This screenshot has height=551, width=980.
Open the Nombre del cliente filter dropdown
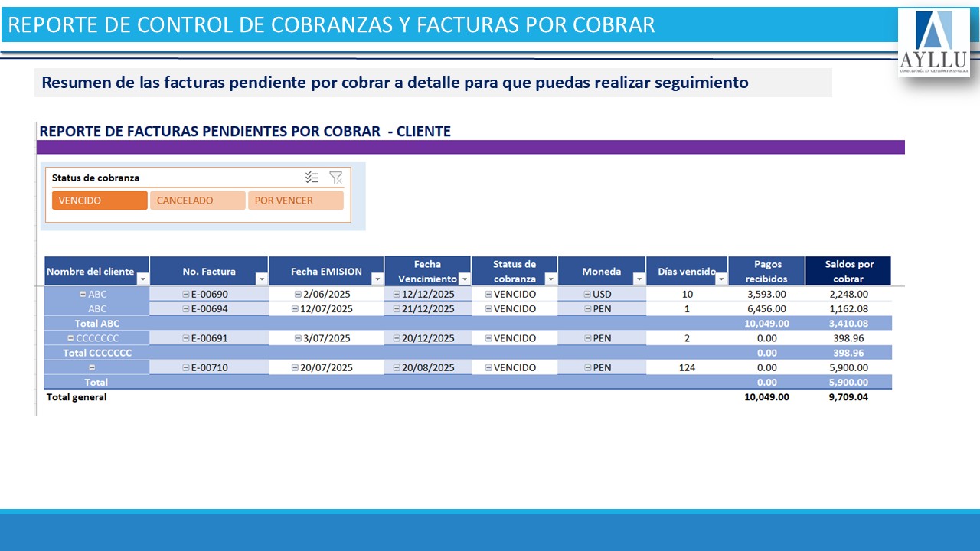(142, 279)
